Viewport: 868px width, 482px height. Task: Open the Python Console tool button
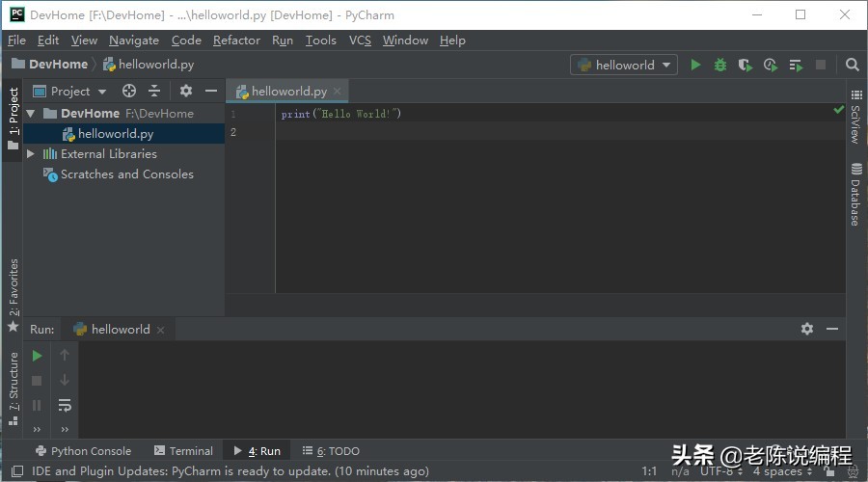point(83,450)
